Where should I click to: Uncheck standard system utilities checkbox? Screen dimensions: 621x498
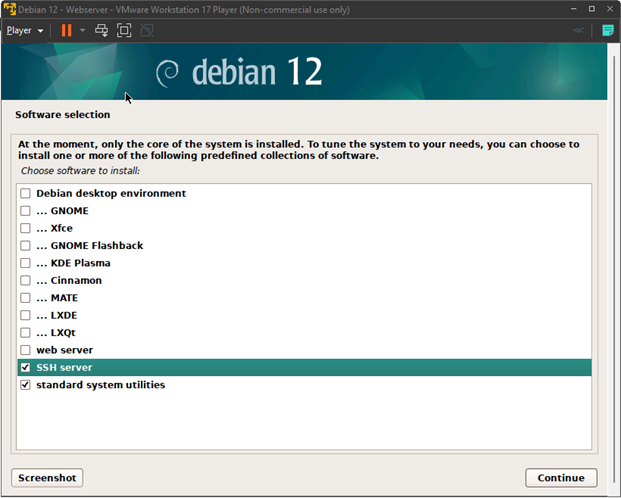coord(25,385)
